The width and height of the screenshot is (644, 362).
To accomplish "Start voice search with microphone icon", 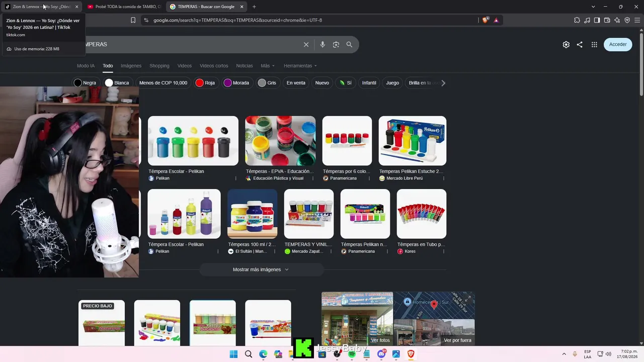I will tap(323, 44).
